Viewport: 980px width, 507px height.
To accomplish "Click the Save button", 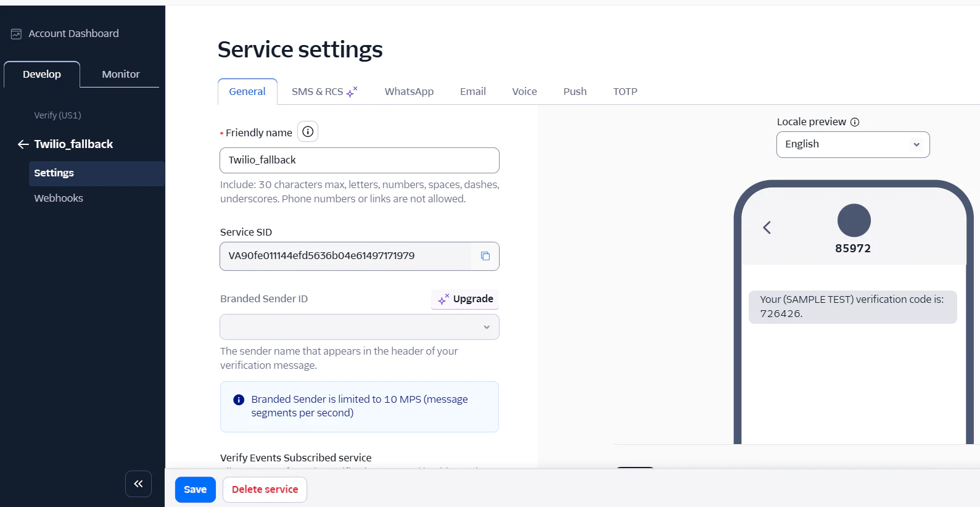I will pos(195,490).
